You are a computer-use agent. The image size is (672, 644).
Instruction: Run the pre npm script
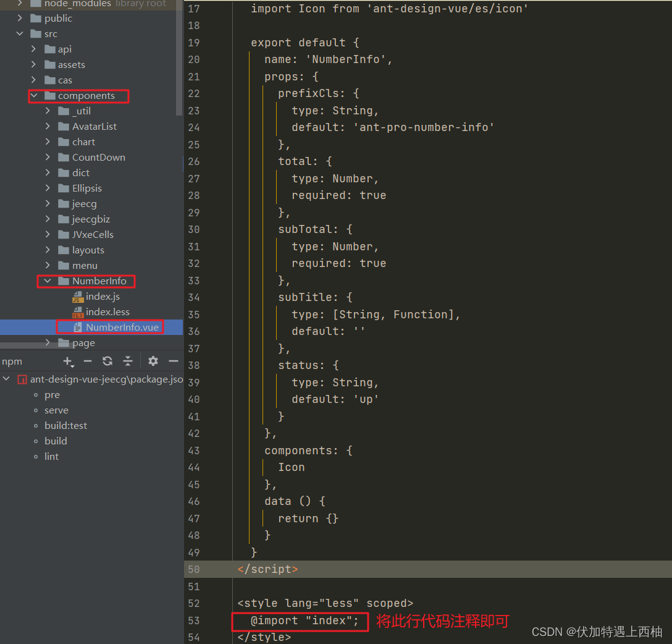tap(52, 395)
